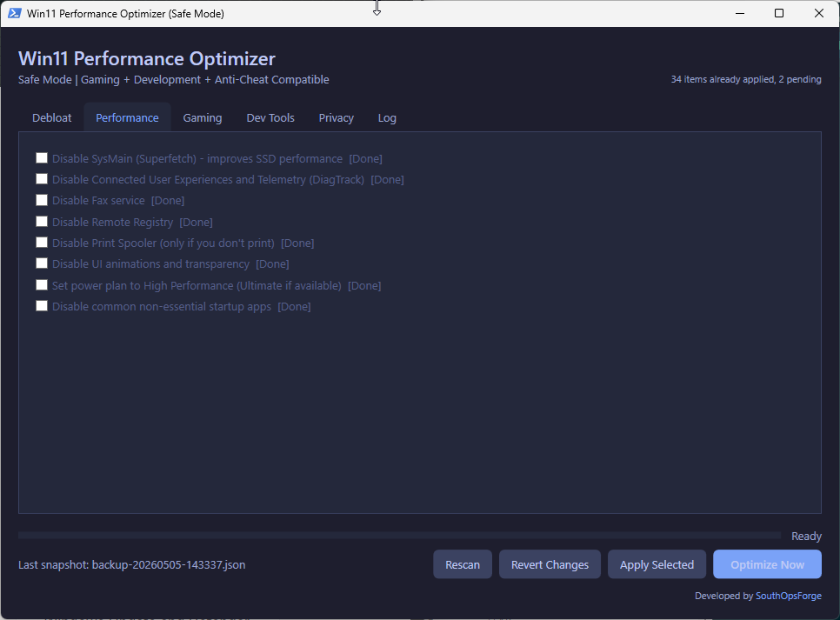Click the Last snapshot backup file name
The height and width of the screenshot is (620, 840).
click(169, 565)
